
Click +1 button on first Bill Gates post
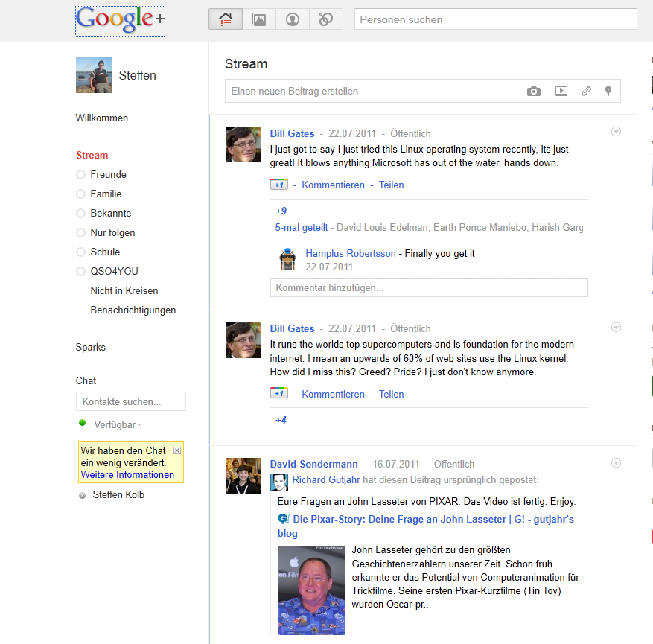pyautogui.click(x=278, y=185)
